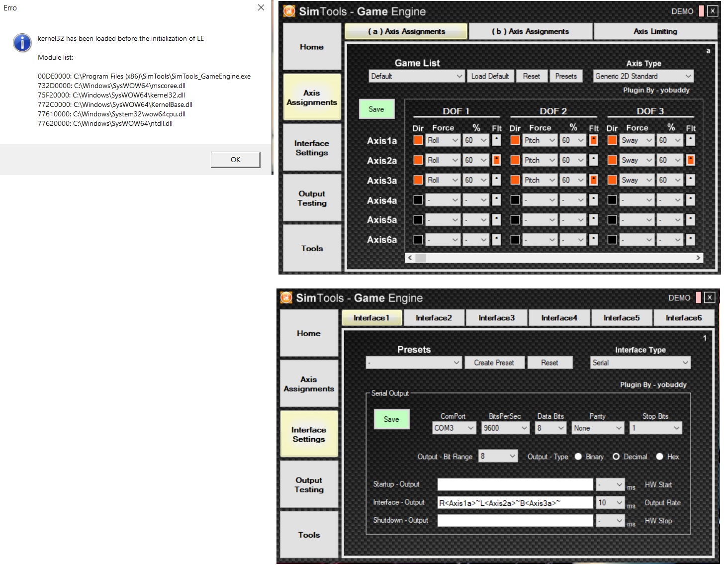Image resolution: width=728 pixels, height=567 pixels.
Task: Click the Presets button beside Reset
Action: click(566, 76)
